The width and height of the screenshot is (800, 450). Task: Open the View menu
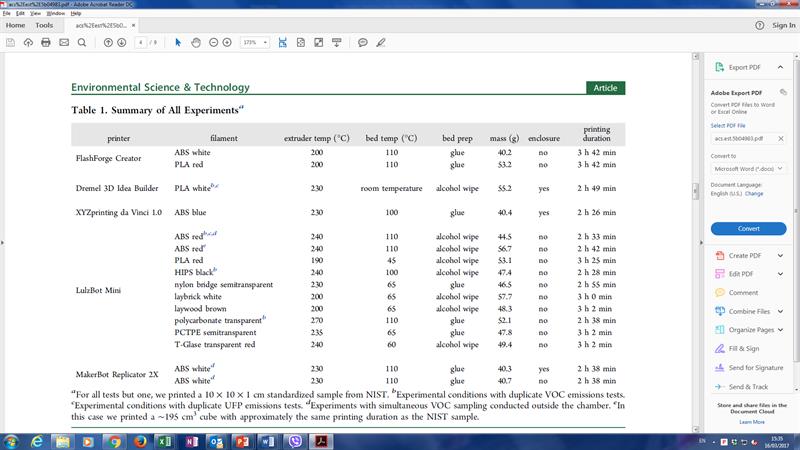(x=35, y=13)
